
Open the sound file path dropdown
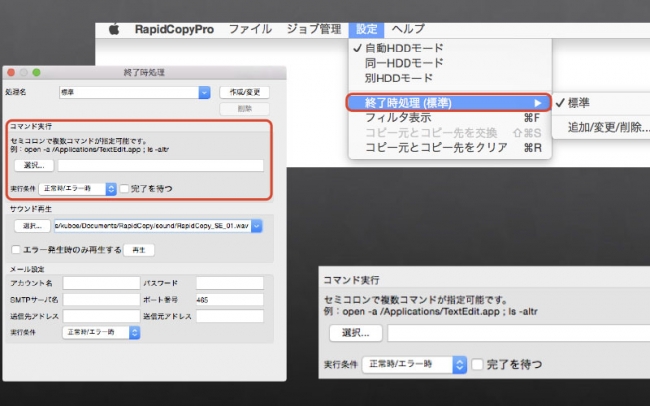pyautogui.click(x=257, y=226)
